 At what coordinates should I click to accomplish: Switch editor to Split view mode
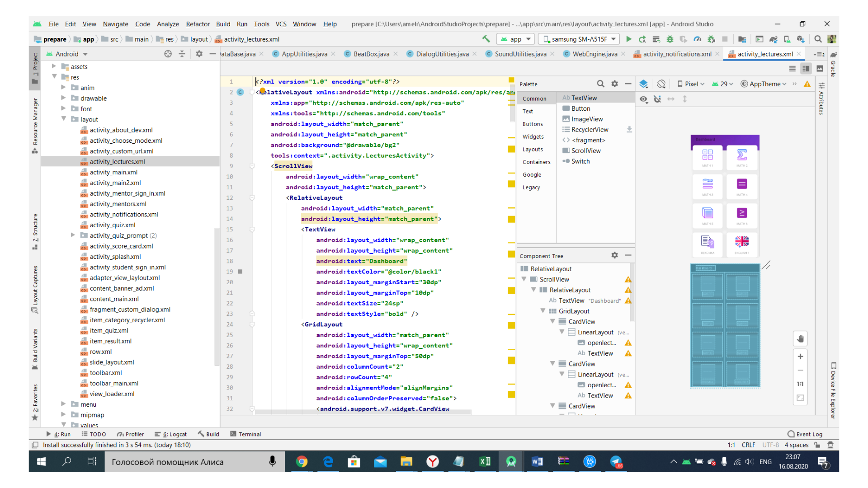tap(806, 69)
